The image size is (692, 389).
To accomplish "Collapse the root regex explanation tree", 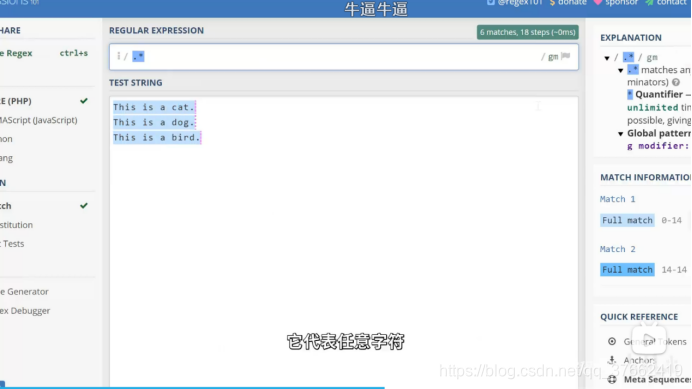I will point(607,58).
